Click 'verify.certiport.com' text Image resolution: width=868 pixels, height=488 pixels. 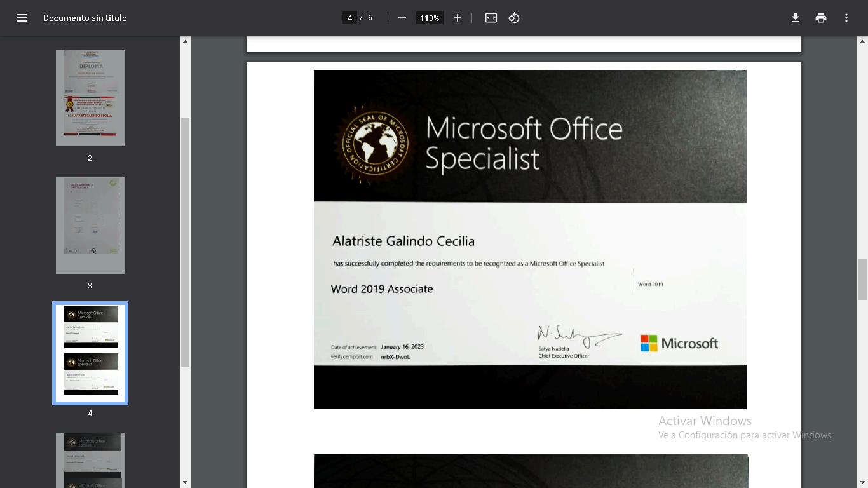click(351, 357)
